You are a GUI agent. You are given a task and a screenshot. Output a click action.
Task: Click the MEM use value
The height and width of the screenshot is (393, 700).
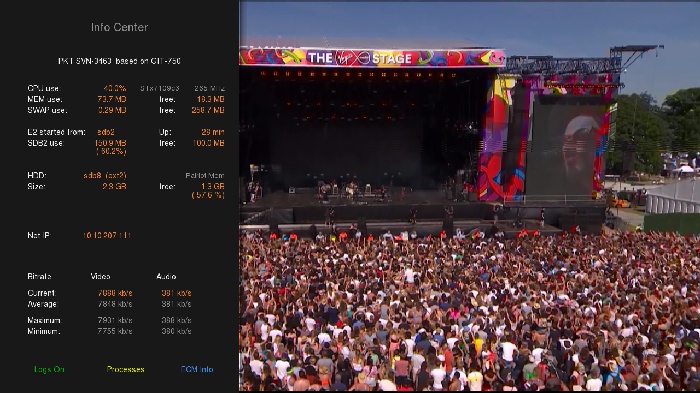pyautogui.click(x=112, y=99)
